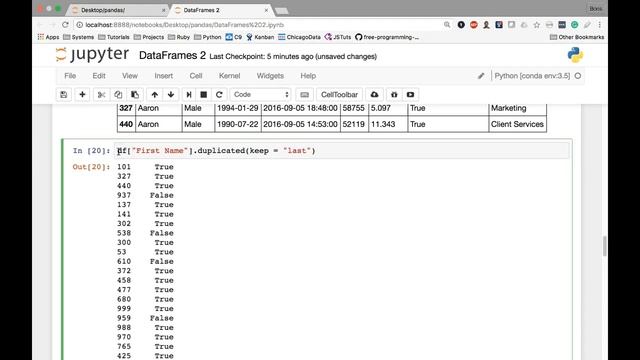Open the File menu
This screenshot has width=640, height=360.
[x=70, y=76]
